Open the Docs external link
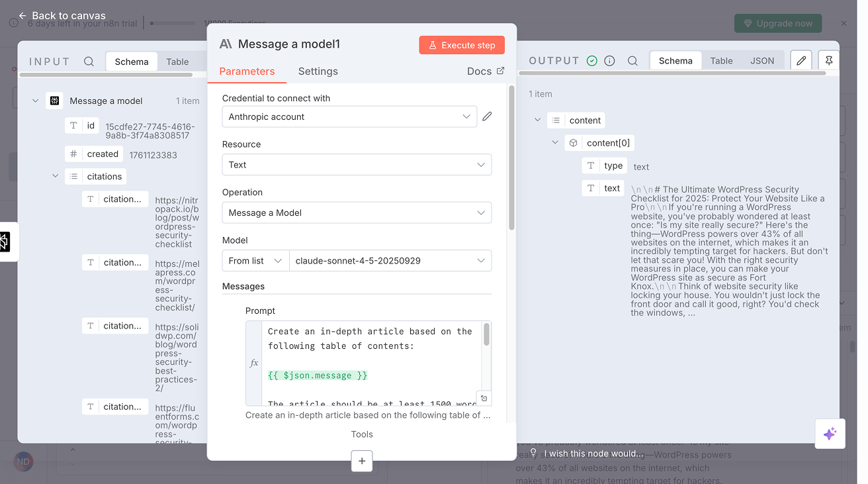This screenshot has width=868, height=484. [x=486, y=71]
